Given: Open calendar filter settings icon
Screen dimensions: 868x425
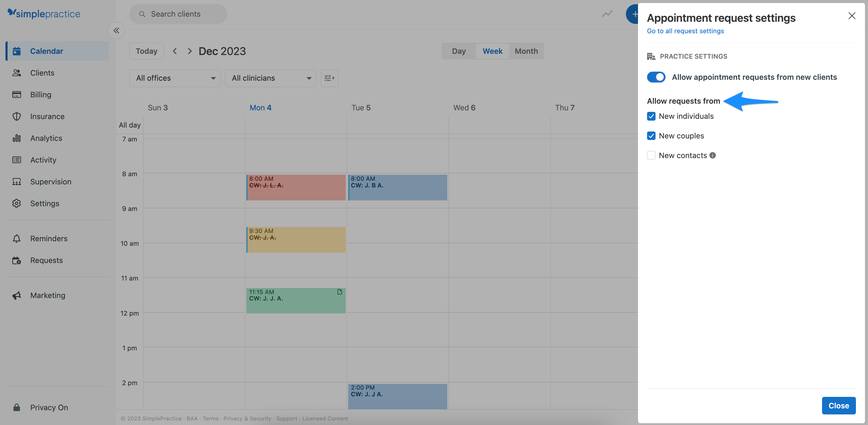Looking at the screenshot, I should point(329,78).
